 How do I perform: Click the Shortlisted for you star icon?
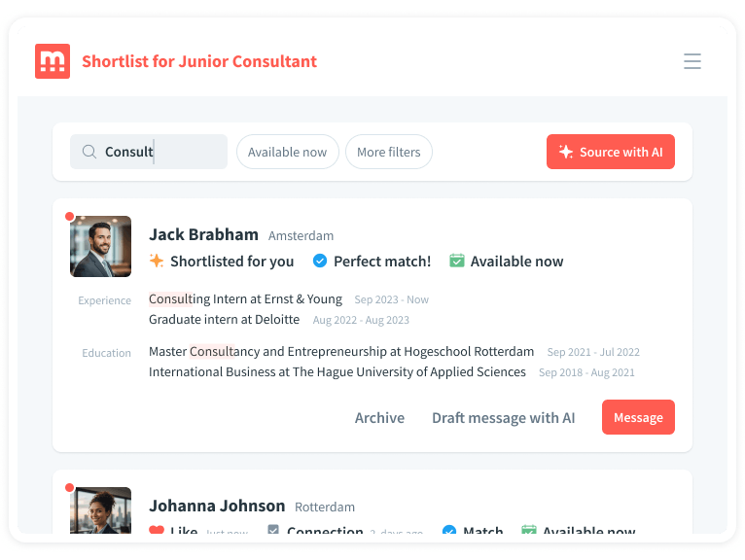pyautogui.click(x=157, y=261)
